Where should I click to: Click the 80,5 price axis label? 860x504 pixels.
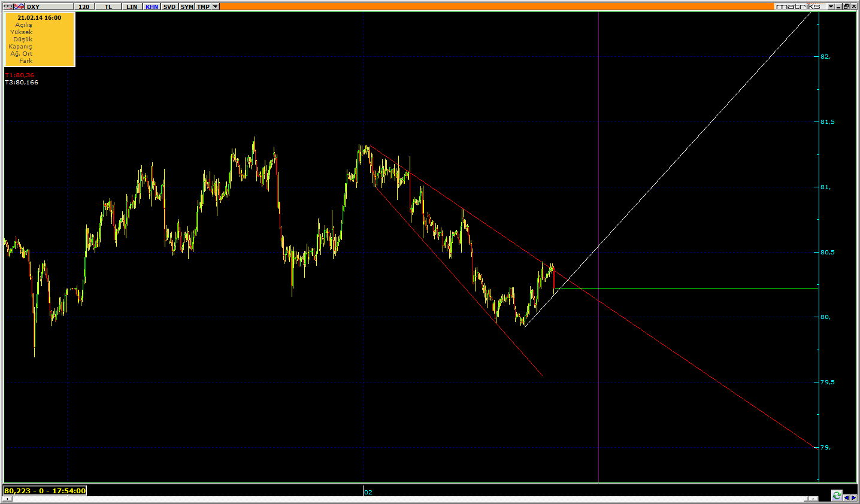pos(827,253)
